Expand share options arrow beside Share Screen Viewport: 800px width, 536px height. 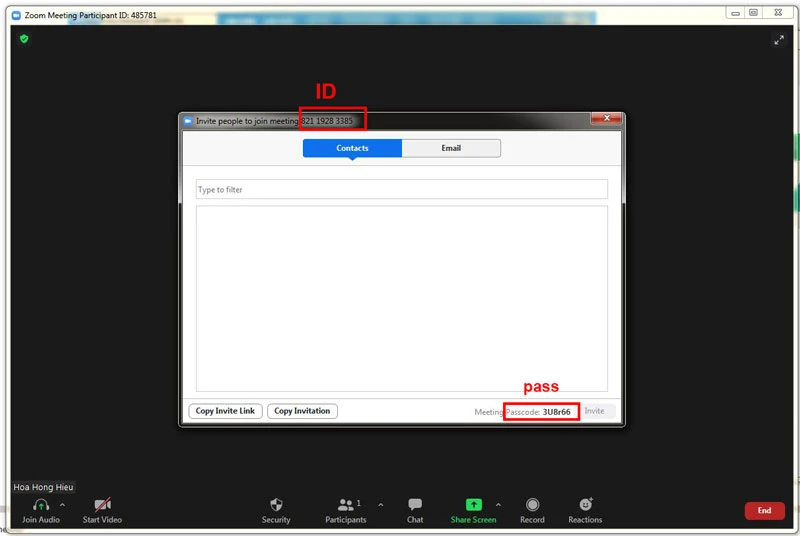[x=498, y=505]
